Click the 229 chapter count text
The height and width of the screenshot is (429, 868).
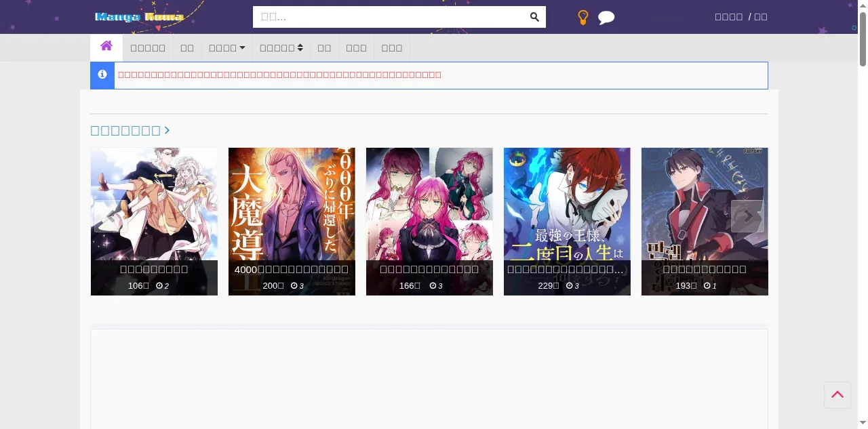[548, 286]
